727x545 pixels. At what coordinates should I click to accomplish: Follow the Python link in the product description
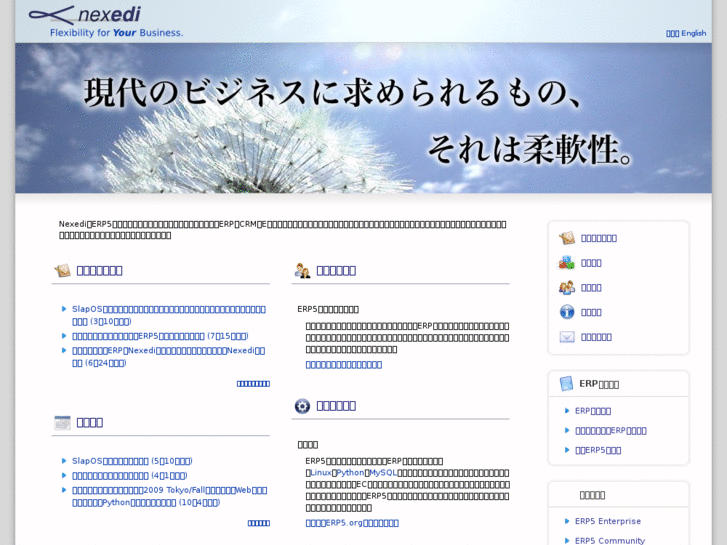[351, 473]
